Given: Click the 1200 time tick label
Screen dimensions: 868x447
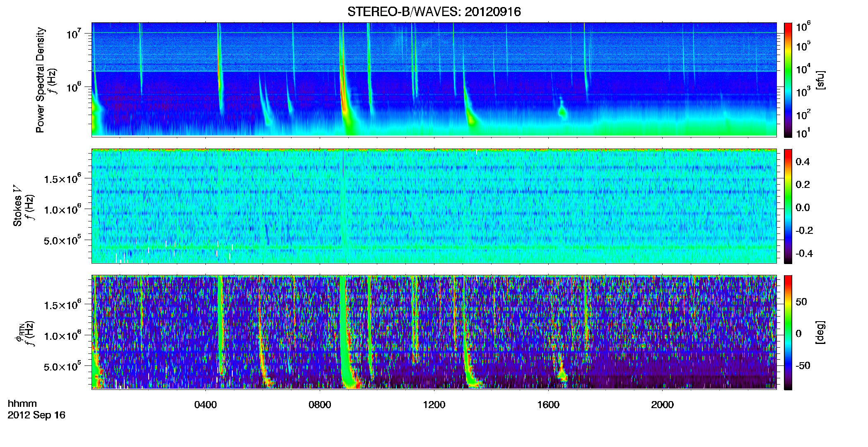Looking at the screenshot, I should pos(434,405).
